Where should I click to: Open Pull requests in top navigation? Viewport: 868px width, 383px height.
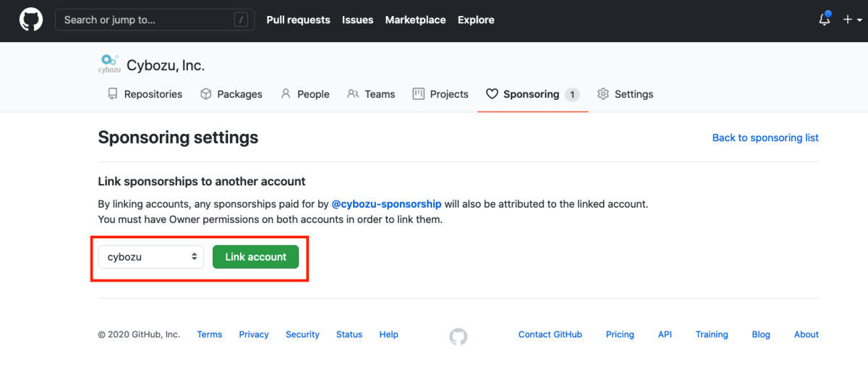click(x=298, y=20)
